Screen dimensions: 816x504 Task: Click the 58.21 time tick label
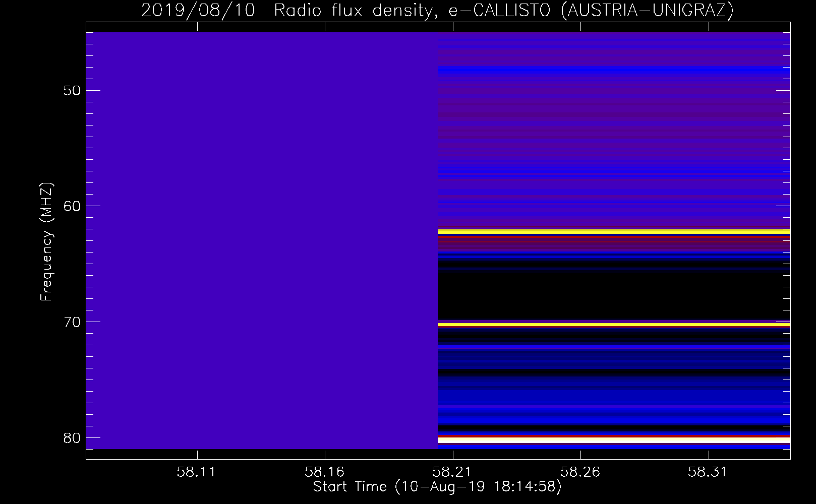453,472
